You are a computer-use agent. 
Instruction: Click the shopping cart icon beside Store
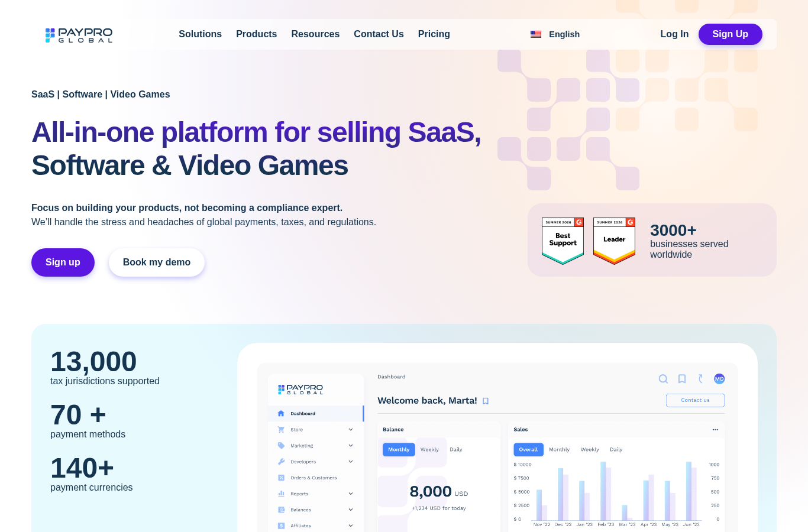click(x=281, y=430)
